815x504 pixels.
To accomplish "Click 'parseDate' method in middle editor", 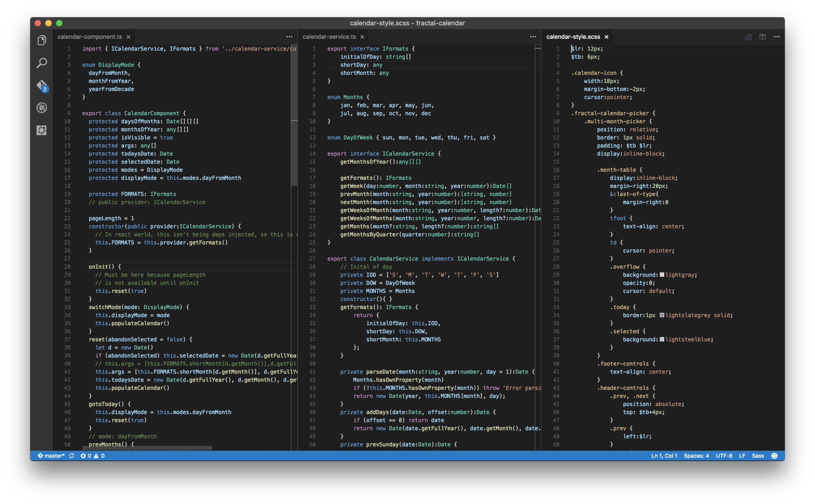I will point(380,372).
